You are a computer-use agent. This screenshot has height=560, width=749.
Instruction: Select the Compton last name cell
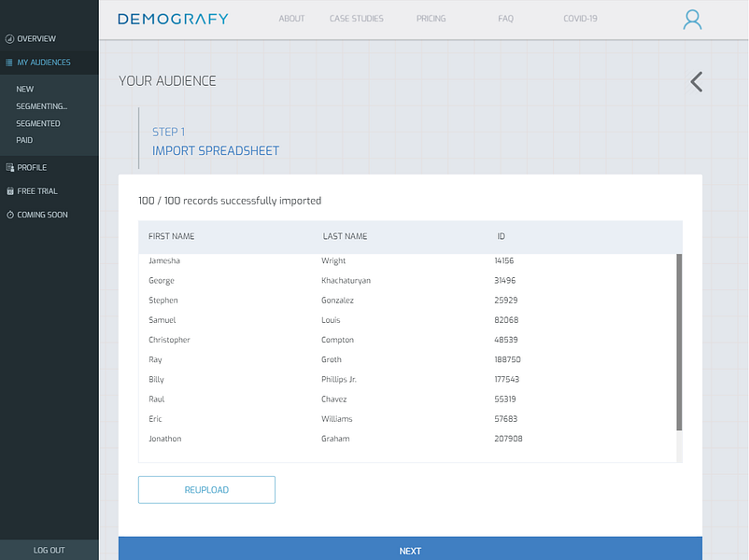point(337,340)
